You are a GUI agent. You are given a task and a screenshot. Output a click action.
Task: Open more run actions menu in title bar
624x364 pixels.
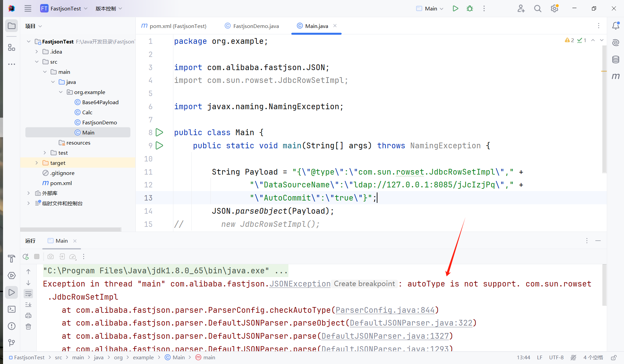[x=484, y=8]
